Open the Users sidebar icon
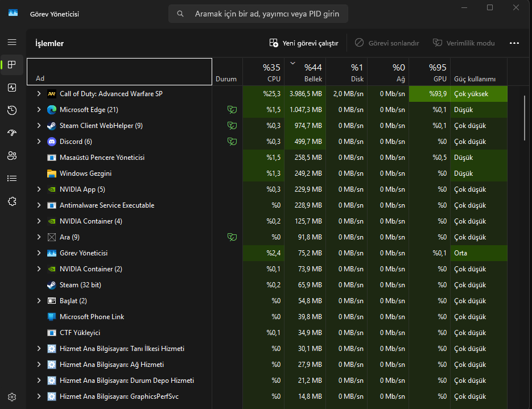Viewport: 532px width, 409px height. pyautogui.click(x=12, y=156)
